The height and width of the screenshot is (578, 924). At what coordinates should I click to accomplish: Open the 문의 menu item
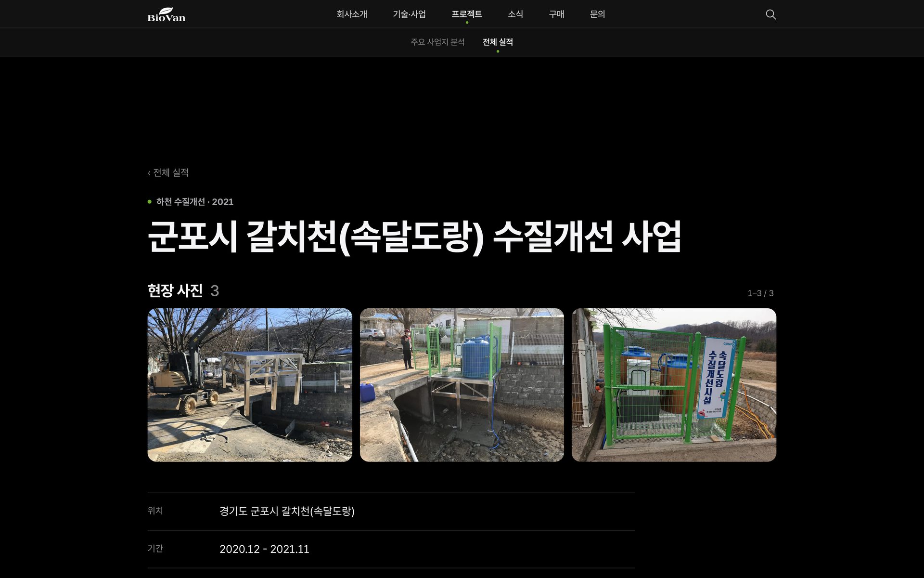(x=597, y=14)
